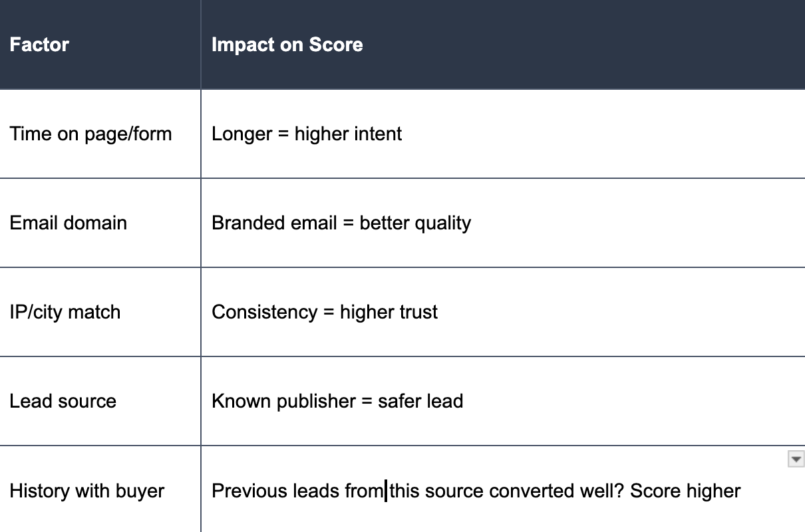Click the Branded email = better quality cell
The image size is (805, 532).
(x=503, y=223)
